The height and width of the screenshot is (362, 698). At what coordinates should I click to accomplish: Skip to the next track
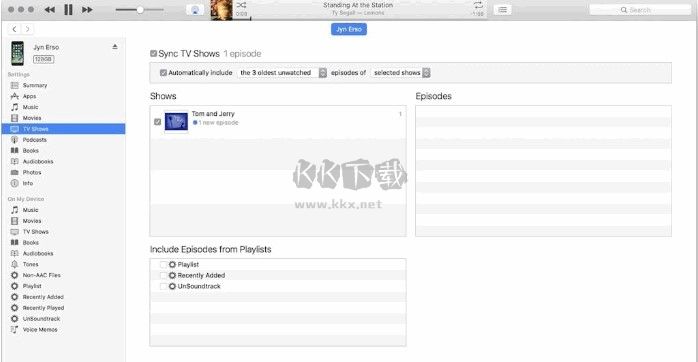(87, 9)
